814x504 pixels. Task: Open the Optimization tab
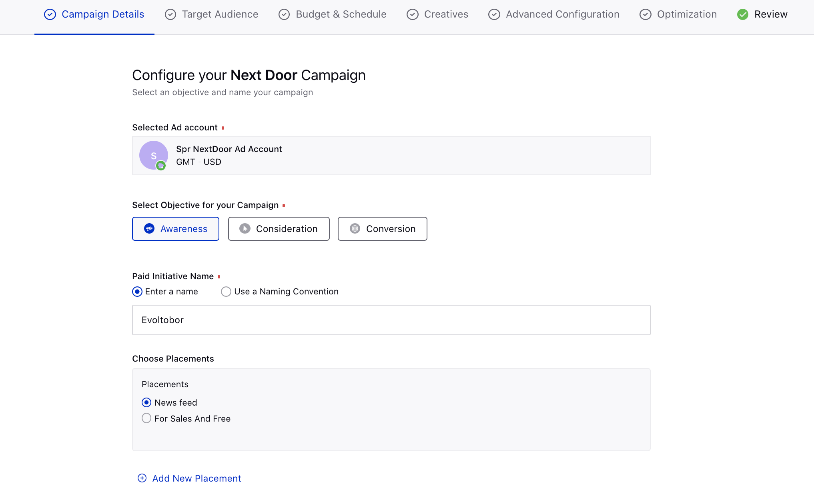(x=678, y=14)
